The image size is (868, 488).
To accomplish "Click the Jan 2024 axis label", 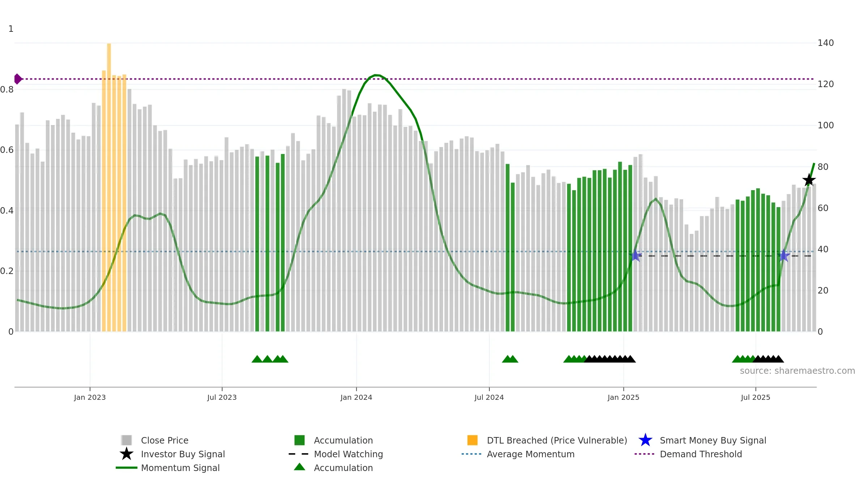I will point(356,398).
